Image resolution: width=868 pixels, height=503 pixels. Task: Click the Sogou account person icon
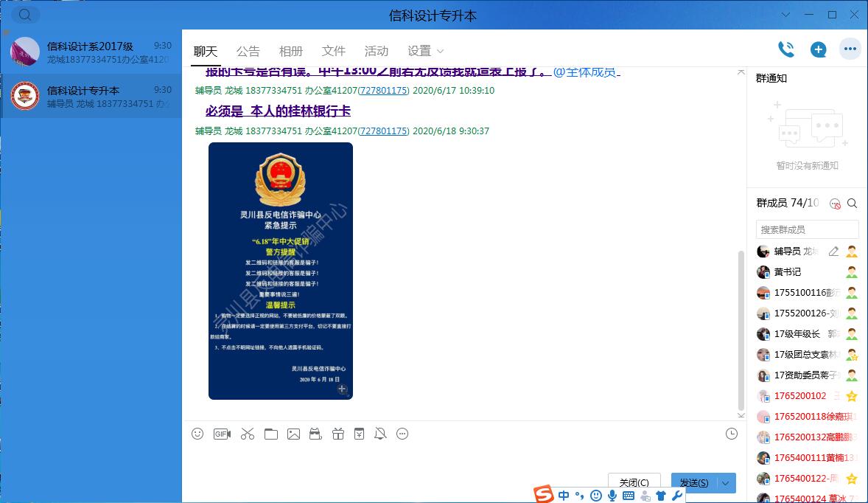click(645, 496)
